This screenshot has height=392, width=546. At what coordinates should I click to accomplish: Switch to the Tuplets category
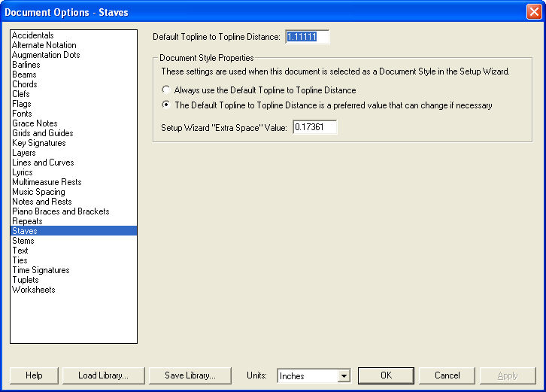pyautogui.click(x=26, y=280)
